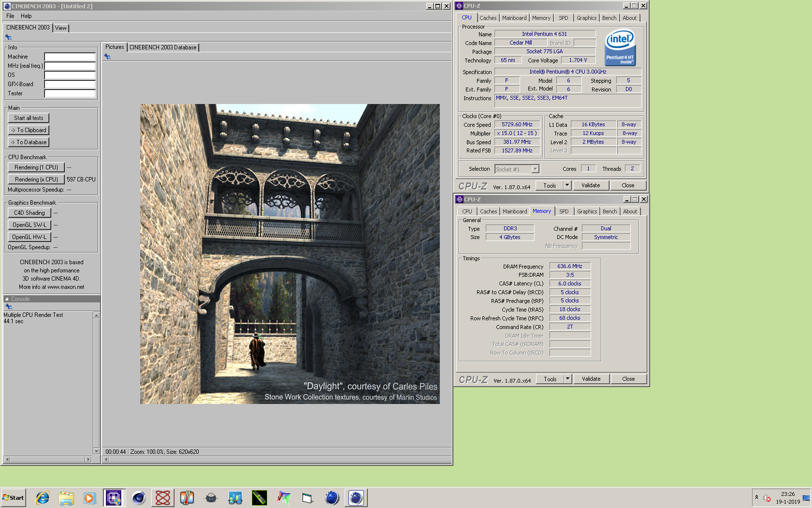Run the C4D Shading benchmark
Image resolution: width=812 pixels, height=508 pixels.
point(29,213)
